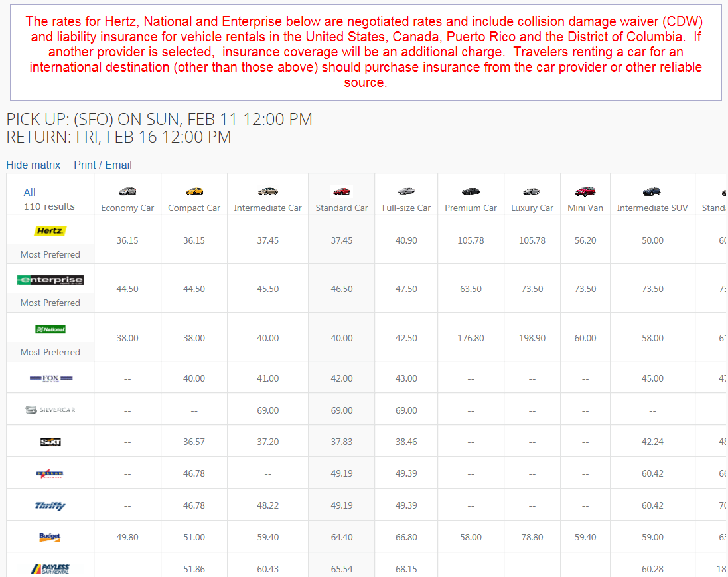Select Thrifty Intermediate Car rate 48.22
The height and width of the screenshot is (577, 728).
pos(268,505)
